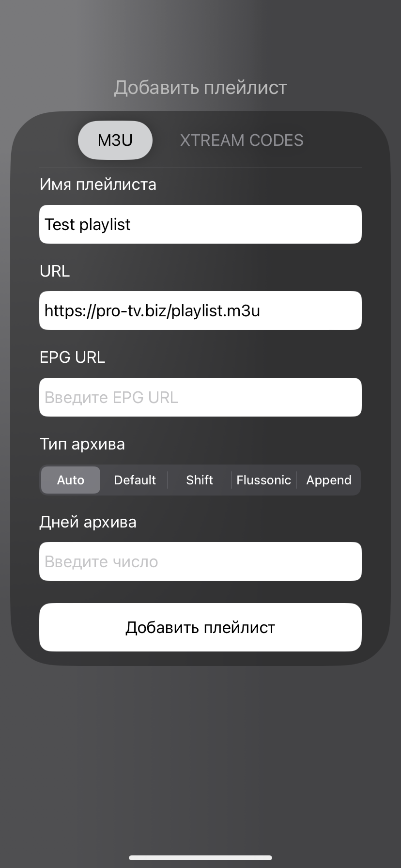The image size is (401, 868).
Task: Set archive type to Append
Action: 329,480
